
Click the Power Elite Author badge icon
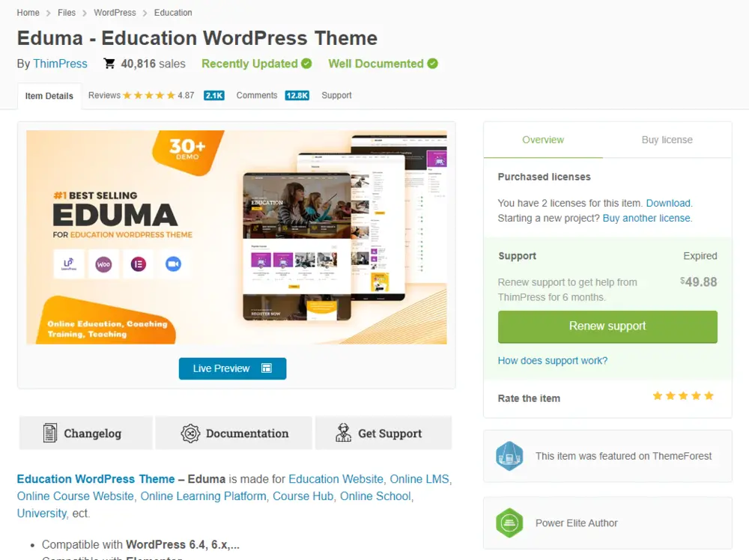click(509, 523)
